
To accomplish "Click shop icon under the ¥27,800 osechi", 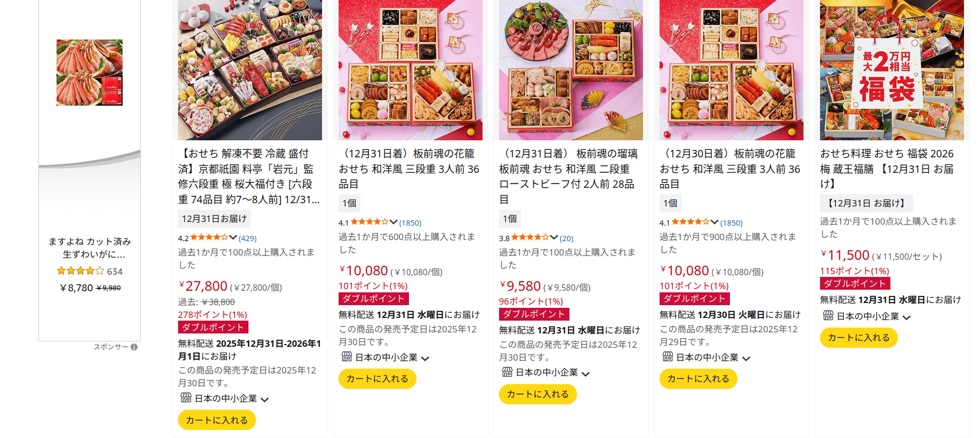I will pyautogui.click(x=186, y=397).
